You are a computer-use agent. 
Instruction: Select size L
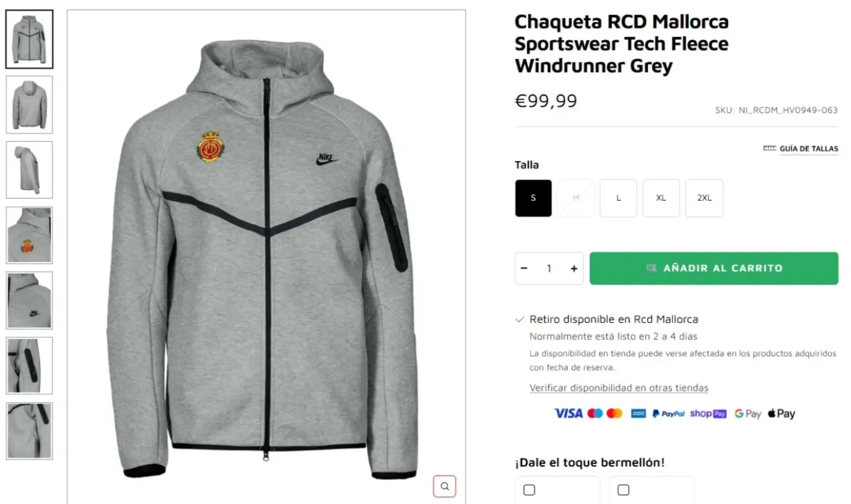(618, 198)
